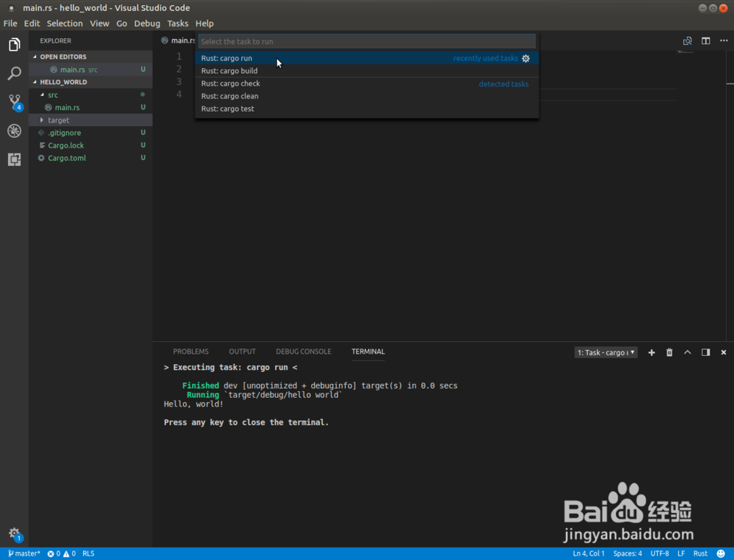734x560 pixels.
Task: Split the editor with split icon
Action: click(x=705, y=41)
